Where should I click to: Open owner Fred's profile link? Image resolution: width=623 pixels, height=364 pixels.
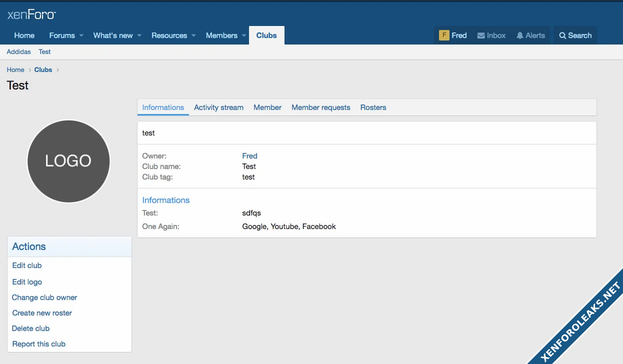click(x=250, y=156)
